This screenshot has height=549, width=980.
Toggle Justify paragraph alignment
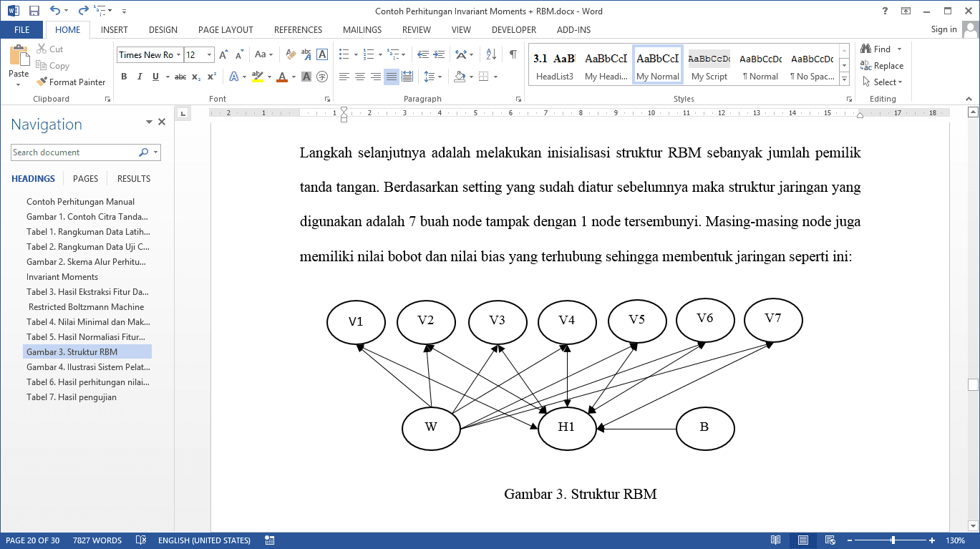391,77
